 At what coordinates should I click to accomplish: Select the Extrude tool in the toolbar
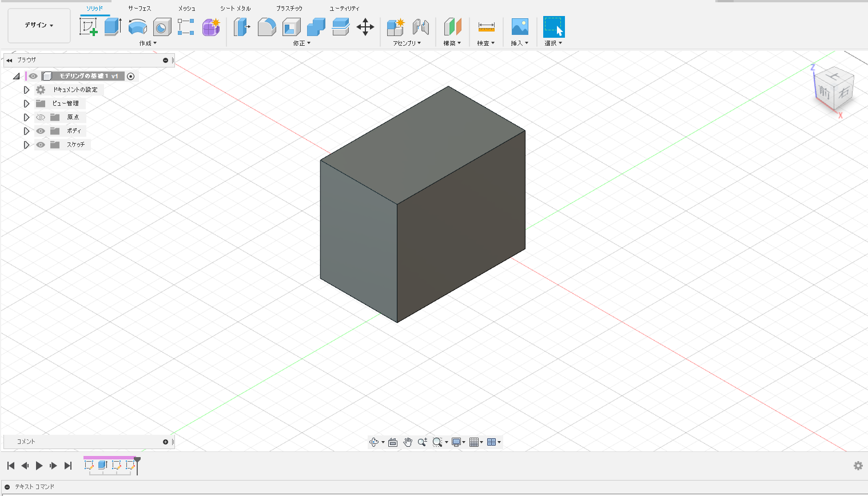click(113, 26)
